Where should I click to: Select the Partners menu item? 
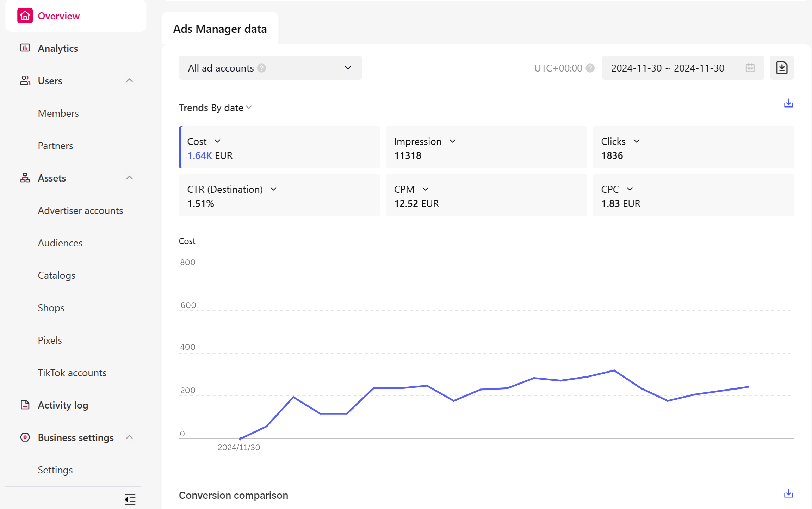click(x=56, y=146)
